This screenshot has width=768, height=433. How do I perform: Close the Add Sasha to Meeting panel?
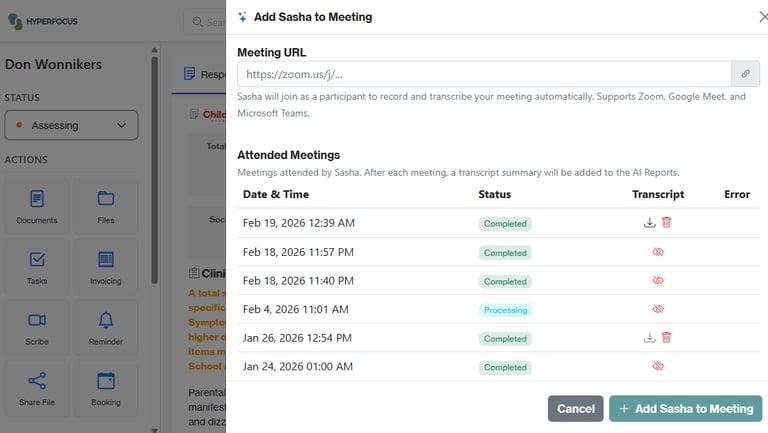click(x=764, y=16)
